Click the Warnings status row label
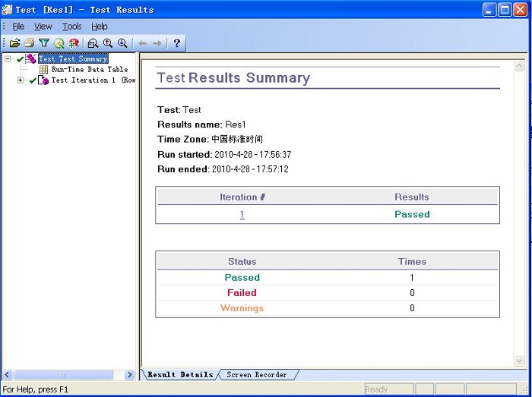 [x=242, y=308]
